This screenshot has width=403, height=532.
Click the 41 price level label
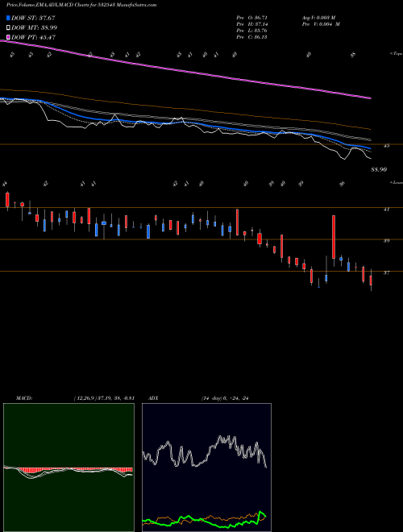coord(386,210)
